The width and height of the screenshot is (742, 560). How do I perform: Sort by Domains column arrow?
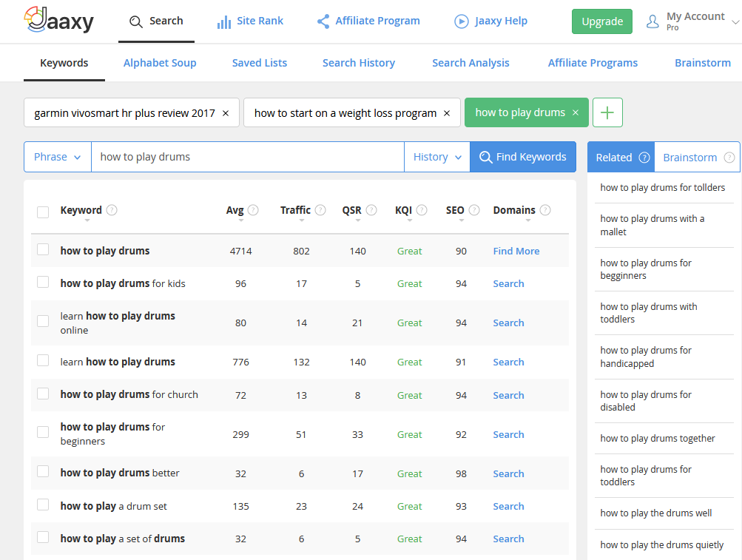(x=528, y=220)
